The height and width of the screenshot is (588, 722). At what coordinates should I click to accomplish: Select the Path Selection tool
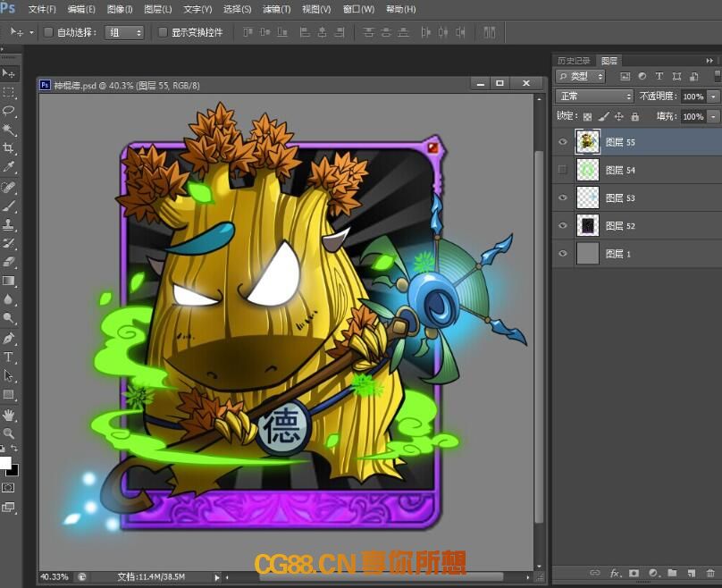[8, 375]
